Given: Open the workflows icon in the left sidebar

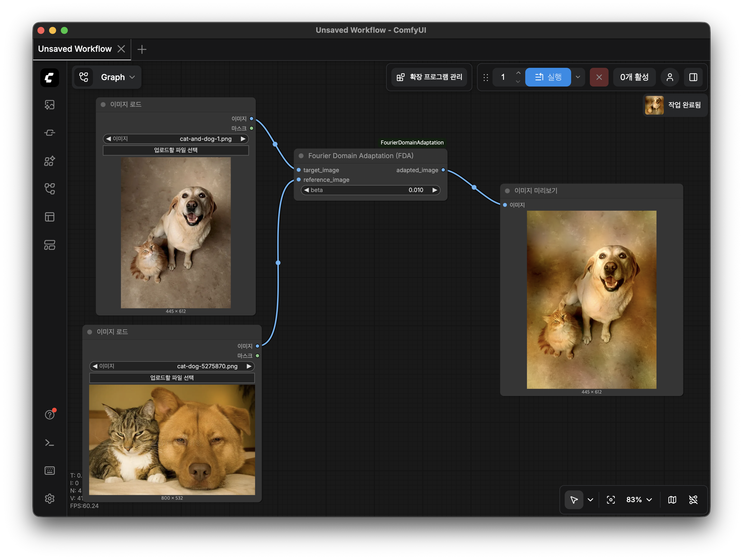Looking at the screenshot, I should pos(50,189).
